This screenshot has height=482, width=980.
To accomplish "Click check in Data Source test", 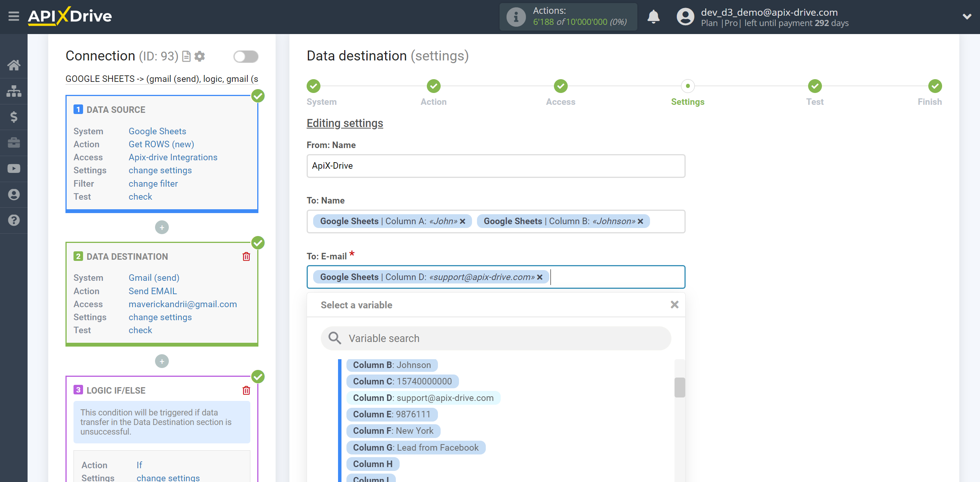I will [140, 197].
